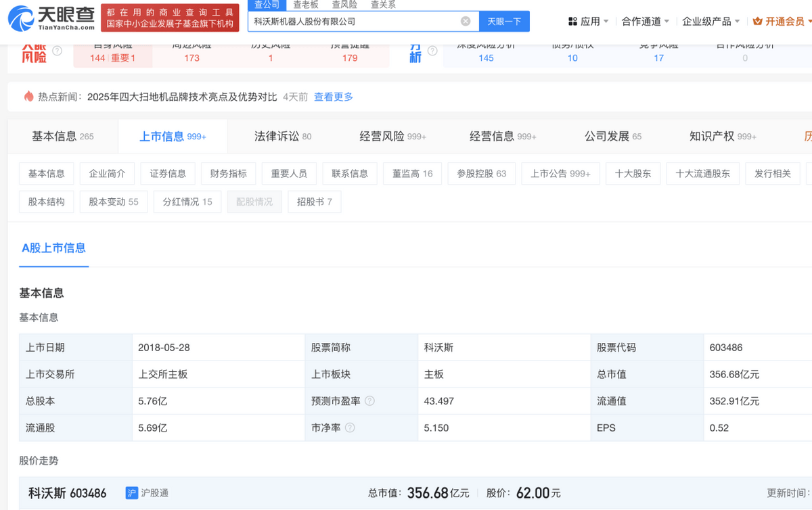812x510 pixels.
Task: Click the TianYanCha logo
Action: [x=51, y=18]
